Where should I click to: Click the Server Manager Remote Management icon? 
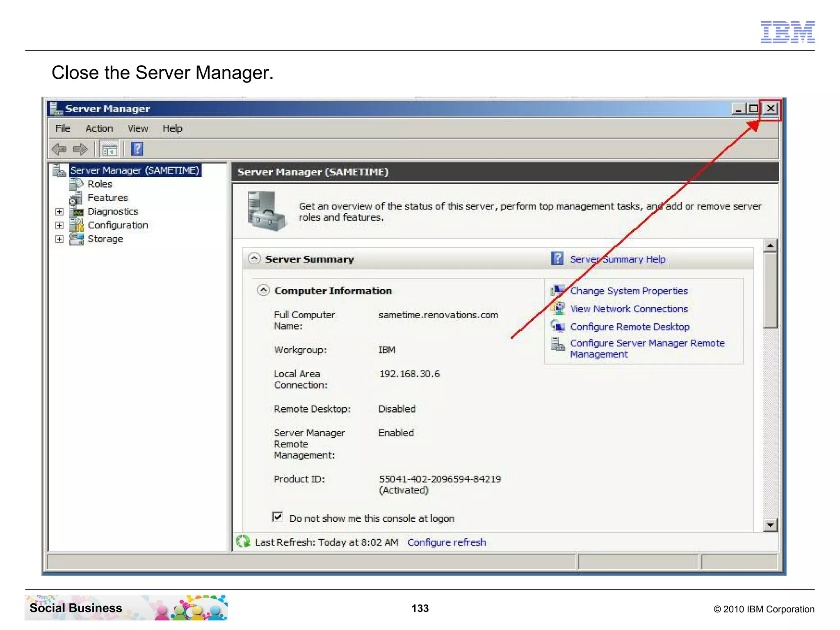pyautogui.click(x=558, y=344)
